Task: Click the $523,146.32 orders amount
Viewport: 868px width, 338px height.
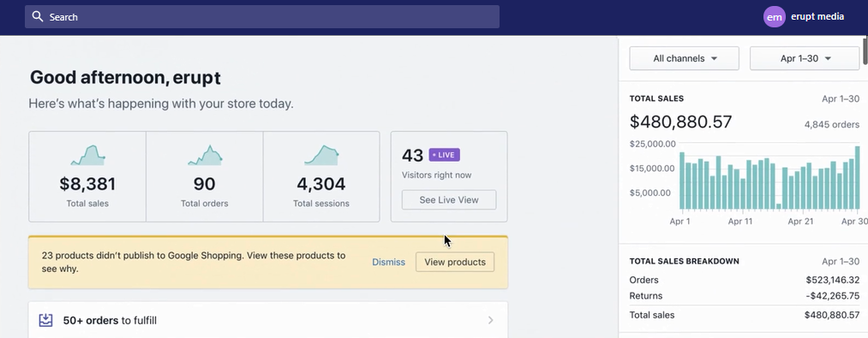Action: click(x=833, y=280)
